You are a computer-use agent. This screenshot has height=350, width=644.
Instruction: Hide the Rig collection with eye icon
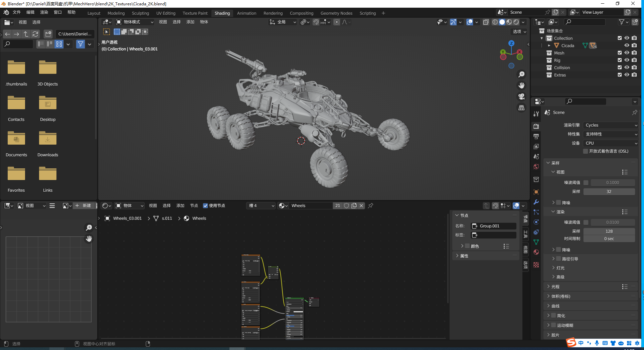627,60
